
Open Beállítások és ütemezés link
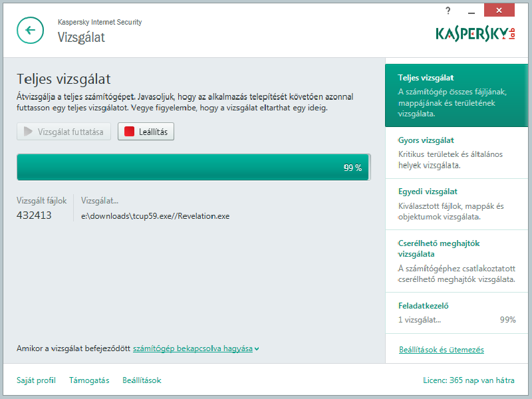coord(442,350)
